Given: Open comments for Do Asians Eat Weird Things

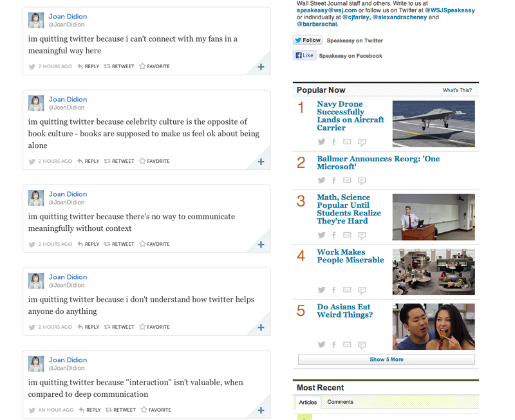Looking at the screenshot, I should [x=362, y=345].
